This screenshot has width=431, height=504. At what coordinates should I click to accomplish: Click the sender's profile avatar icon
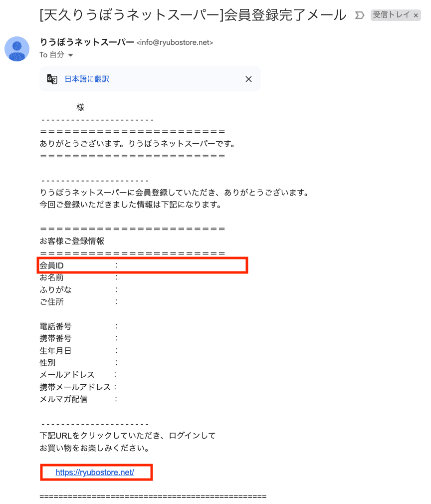point(17,49)
